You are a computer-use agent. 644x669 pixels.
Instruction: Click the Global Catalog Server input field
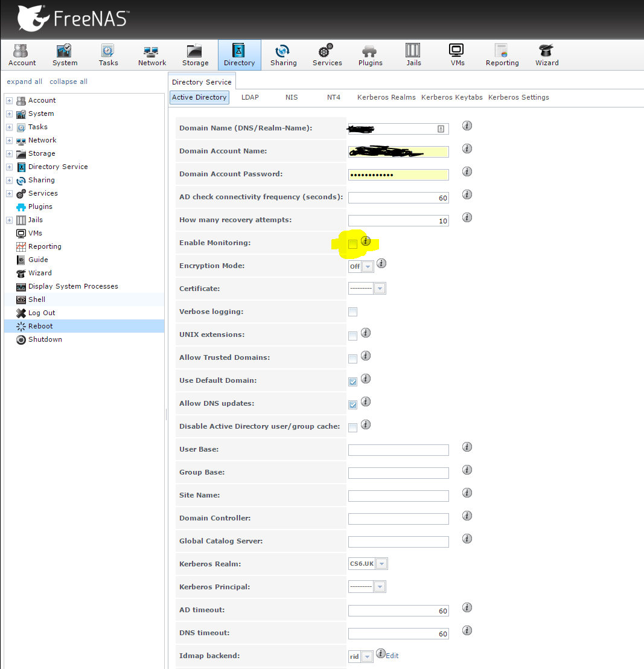398,542
